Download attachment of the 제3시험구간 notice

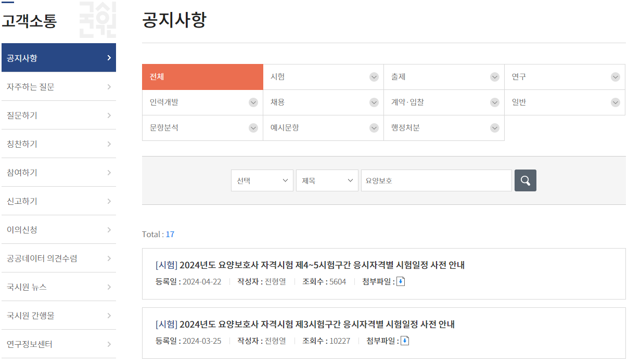pos(405,341)
